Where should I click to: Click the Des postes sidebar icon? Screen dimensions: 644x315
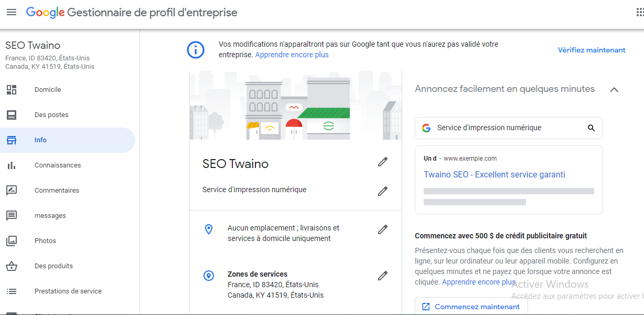point(12,115)
